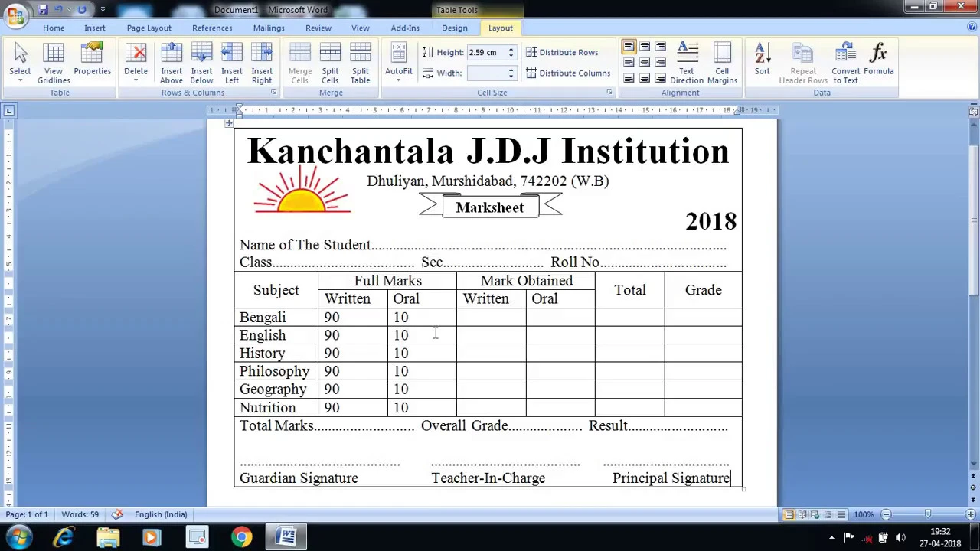Toggle View Gridlines
Screen dimensions: 980x551
click(54, 63)
